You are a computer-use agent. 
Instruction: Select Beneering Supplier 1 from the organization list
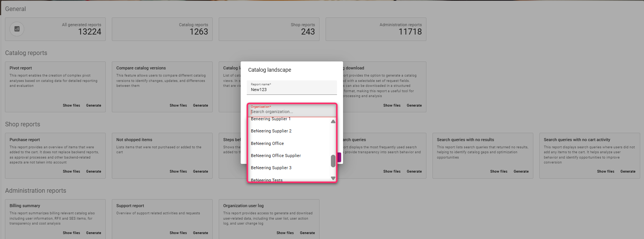271,119
